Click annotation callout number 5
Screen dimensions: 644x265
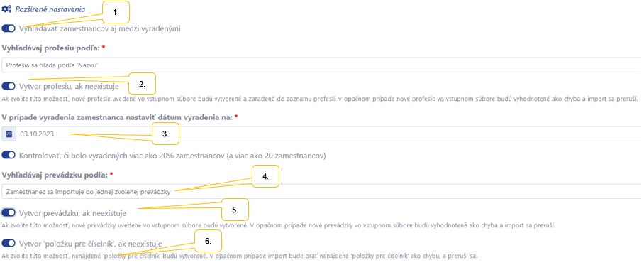(x=235, y=209)
